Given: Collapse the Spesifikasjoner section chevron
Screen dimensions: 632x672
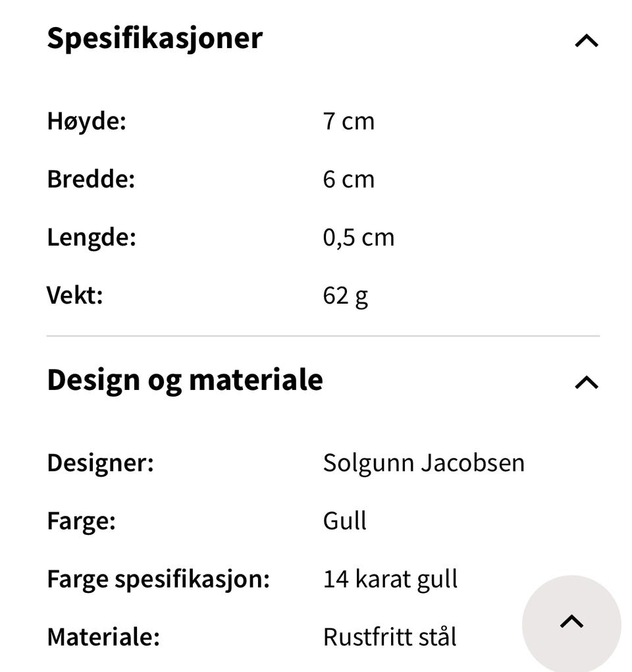Looking at the screenshot, I should pos(586,41).
